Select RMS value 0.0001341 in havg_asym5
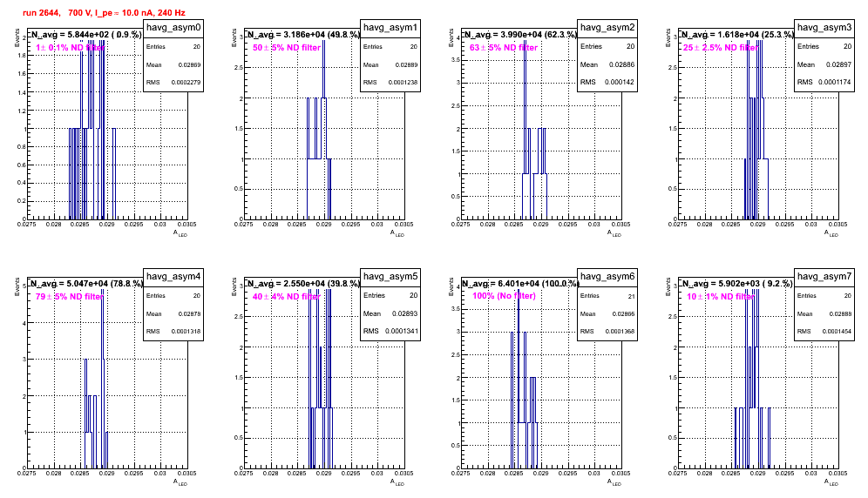 click(x=402, y=331)
